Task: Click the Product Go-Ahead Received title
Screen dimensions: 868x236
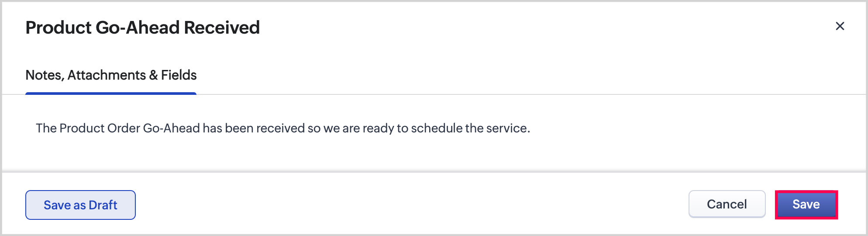Action: tap(142, 28)
